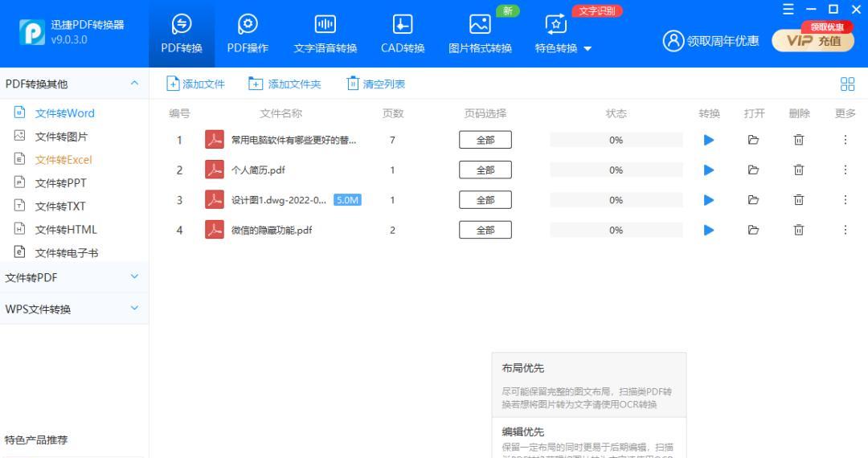Click 特色产品推荐 label
868x458 pixels.
(x=36, y=440)
